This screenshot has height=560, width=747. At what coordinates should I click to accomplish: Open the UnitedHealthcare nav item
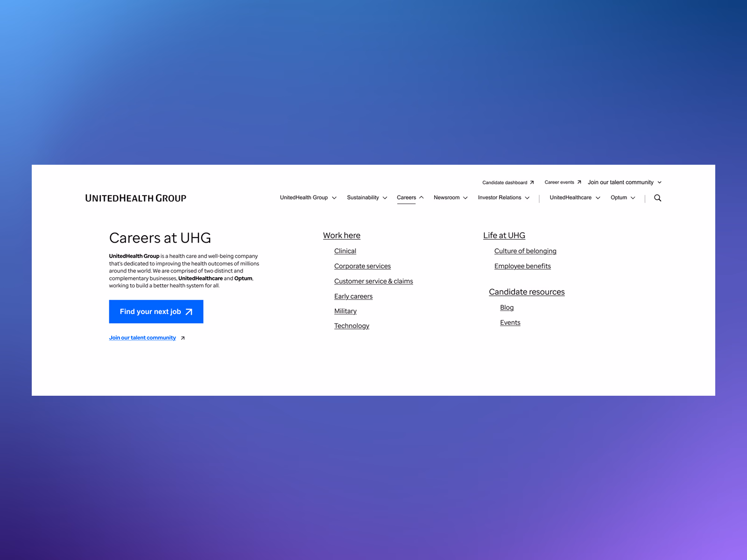tap(571, 197)
